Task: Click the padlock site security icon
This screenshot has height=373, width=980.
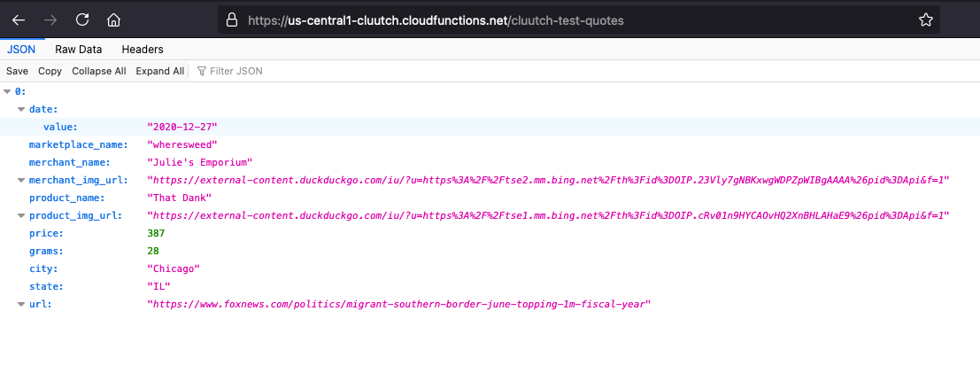Action: (x=232, y=20)
